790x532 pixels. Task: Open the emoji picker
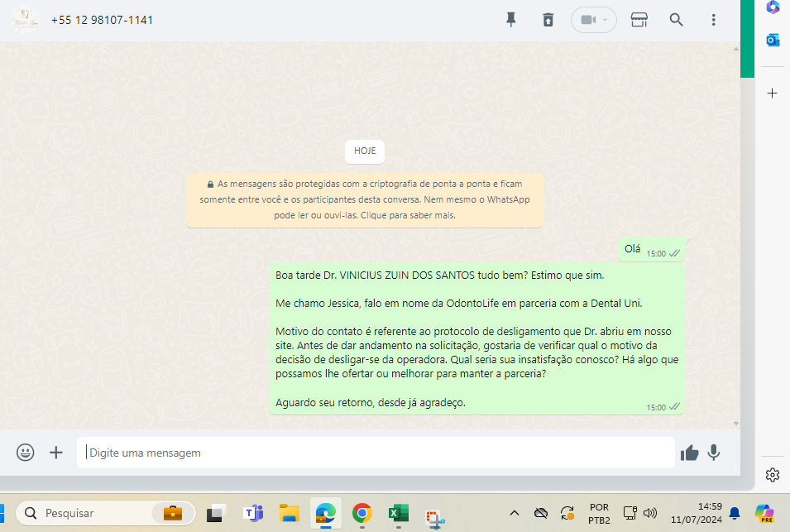(x=25, y=453)
